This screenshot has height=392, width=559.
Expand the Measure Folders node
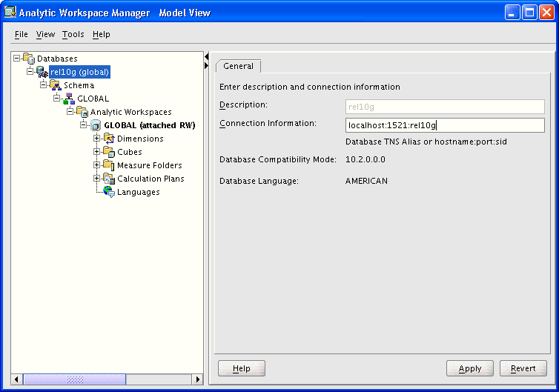pyautogui.click(x=96, y=165)
